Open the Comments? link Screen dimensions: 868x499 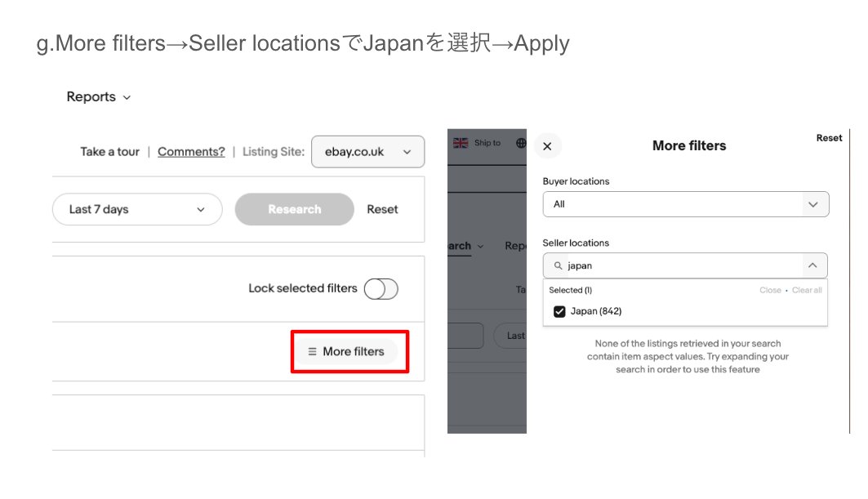tap(191, 152)
